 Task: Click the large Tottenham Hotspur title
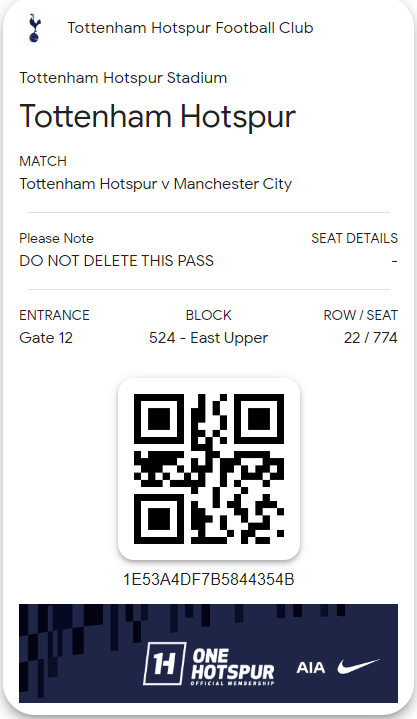[x=157, y=116]
